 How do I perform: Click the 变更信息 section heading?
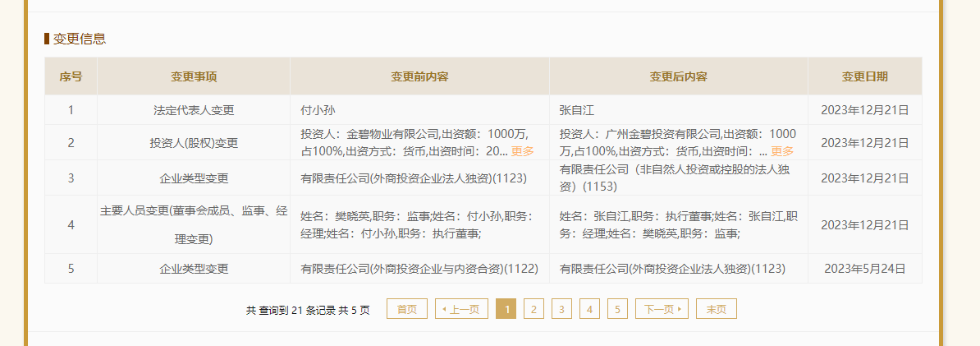click(x=79, y=39)
